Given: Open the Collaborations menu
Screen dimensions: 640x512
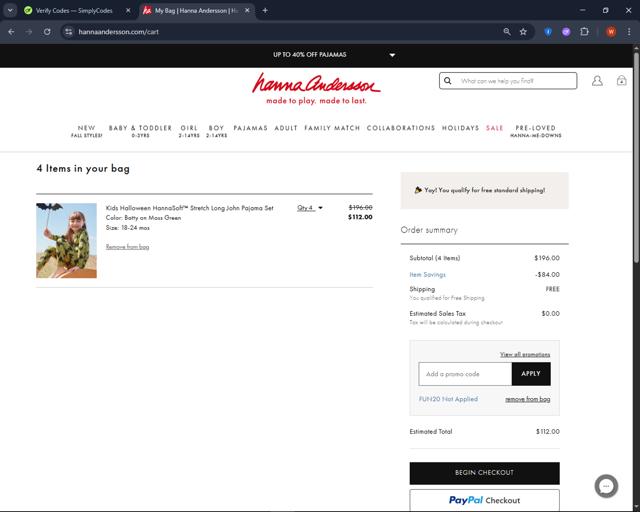Looking at the screenshot, I should [x=401, y=128].
